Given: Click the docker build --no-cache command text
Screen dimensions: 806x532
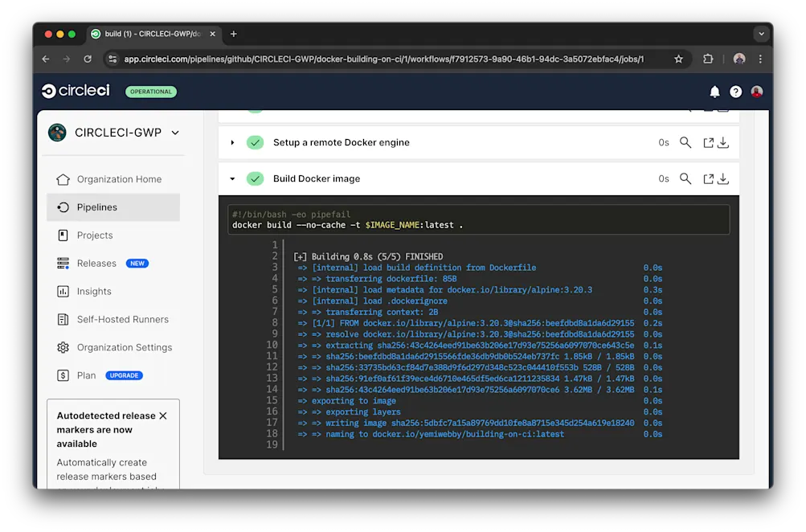Looking at the screenshot, I should (x=347, y=225).
